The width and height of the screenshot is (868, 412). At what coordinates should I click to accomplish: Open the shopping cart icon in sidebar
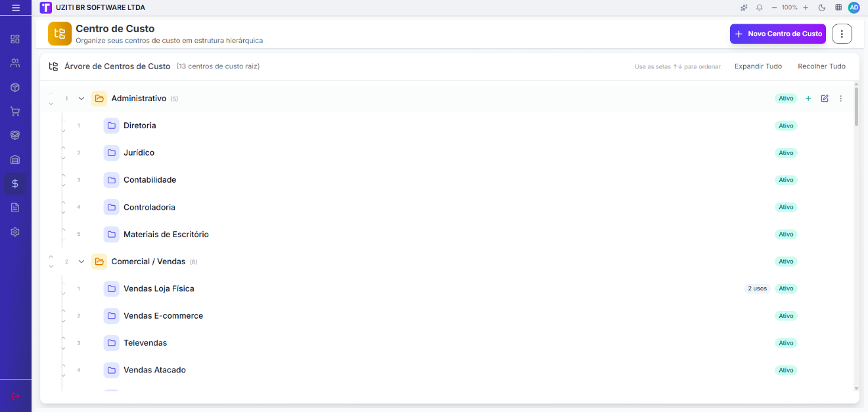click(x=15, y=112)
